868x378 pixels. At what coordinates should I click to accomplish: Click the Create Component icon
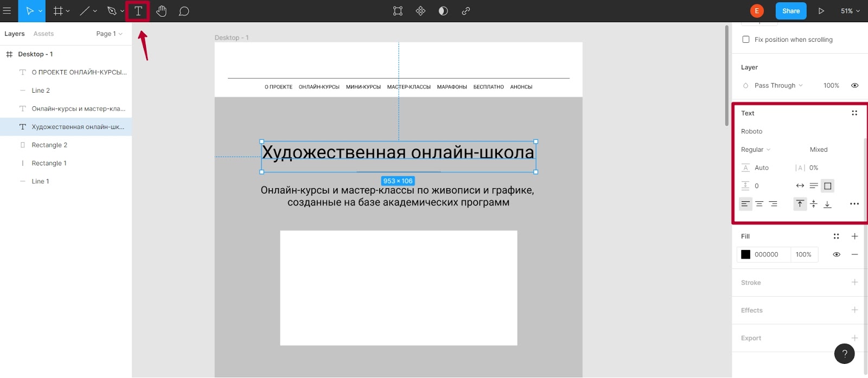tap(420, 11)
